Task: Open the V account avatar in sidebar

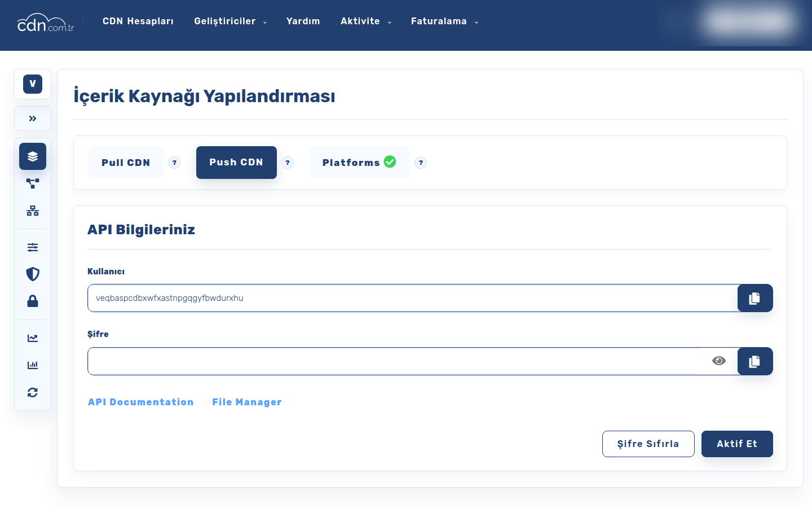Action: [x=33, y=84]
